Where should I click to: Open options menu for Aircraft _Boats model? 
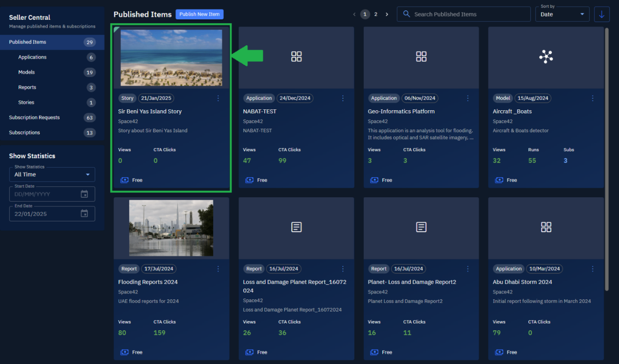click(x=593, y=98)
